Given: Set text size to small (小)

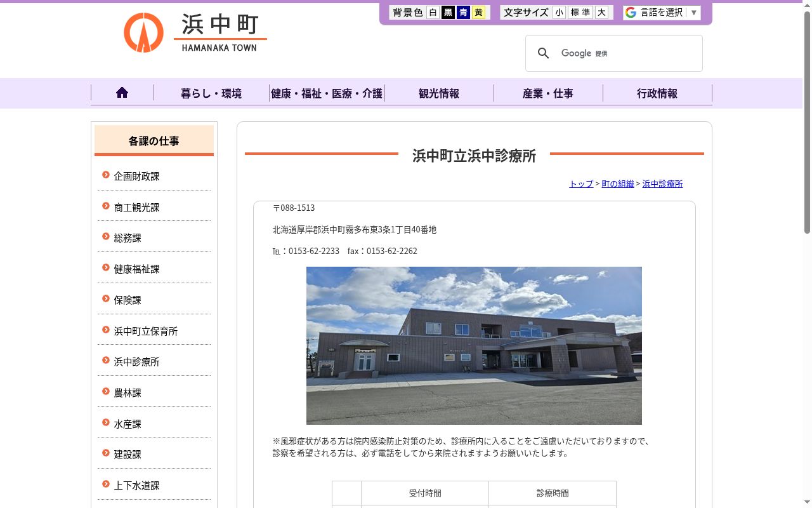Looking at the screenshot, I should 559,13.
